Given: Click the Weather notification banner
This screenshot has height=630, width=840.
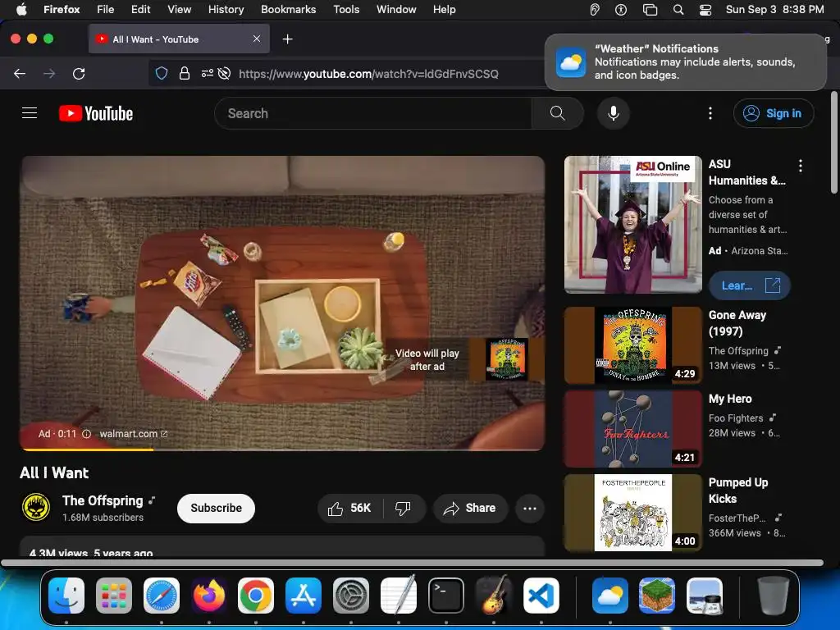Looking at the screenshot, I should 685,62.
